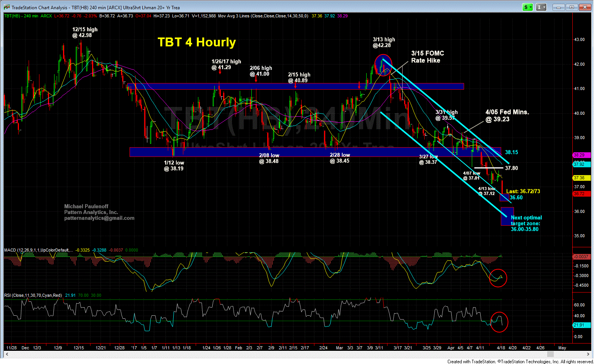Click the '4/18' date axis label
Viewport: 594px width, 364px height.
[500, 348]
